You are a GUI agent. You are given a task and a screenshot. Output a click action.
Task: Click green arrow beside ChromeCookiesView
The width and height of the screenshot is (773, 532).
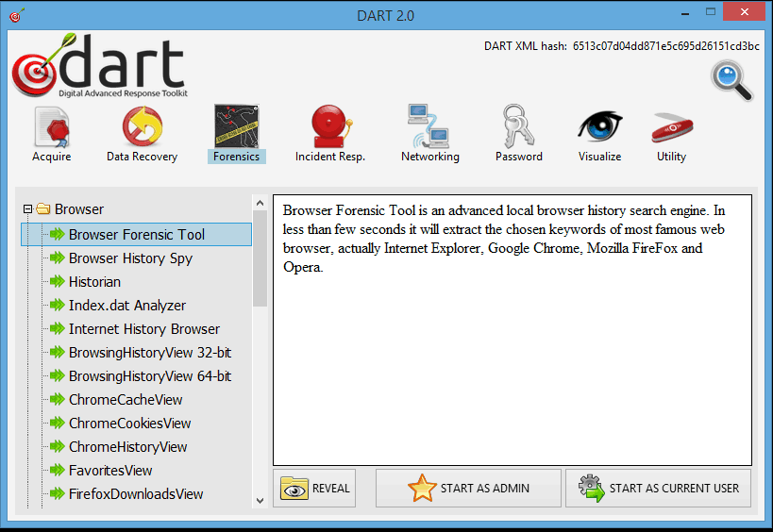[58, 424]
